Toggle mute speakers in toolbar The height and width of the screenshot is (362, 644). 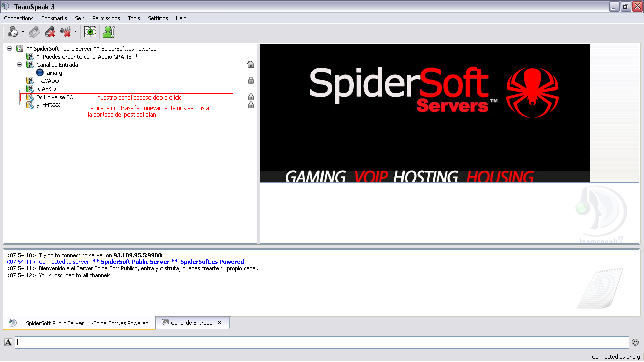(x=65, y=32)
